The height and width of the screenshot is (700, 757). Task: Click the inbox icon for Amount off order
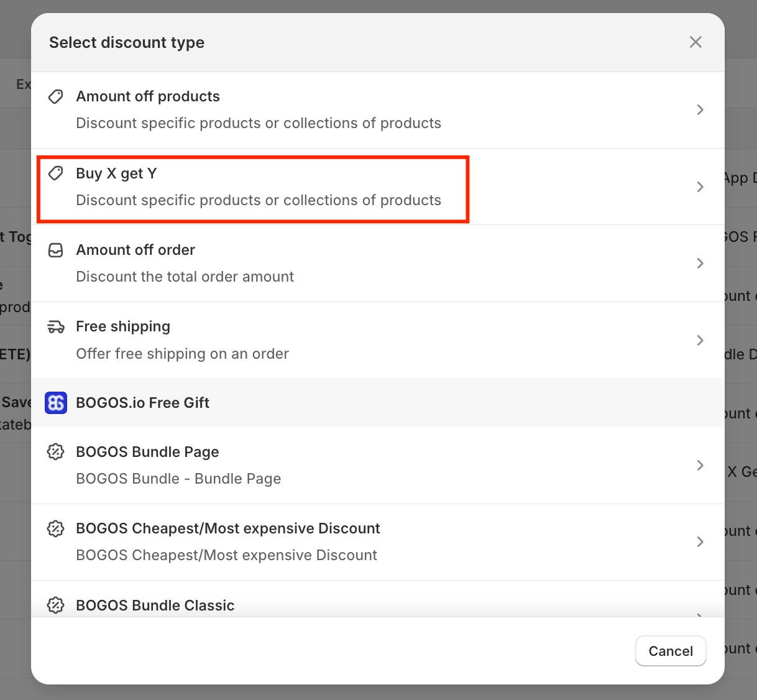tap(56, 250)
